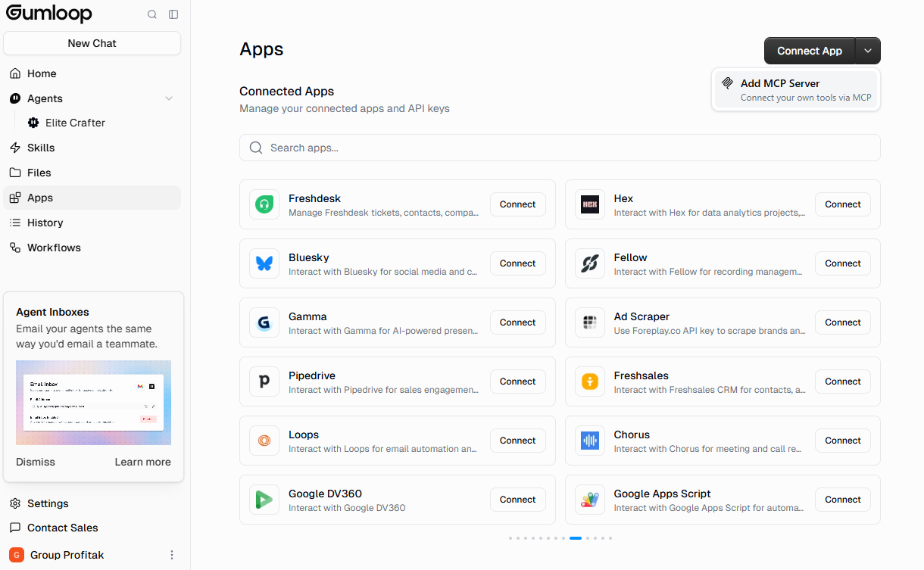Viewport: 924px width, 570px height.
Task: Click the Agent Inboxes preview image
Action: 93,403
